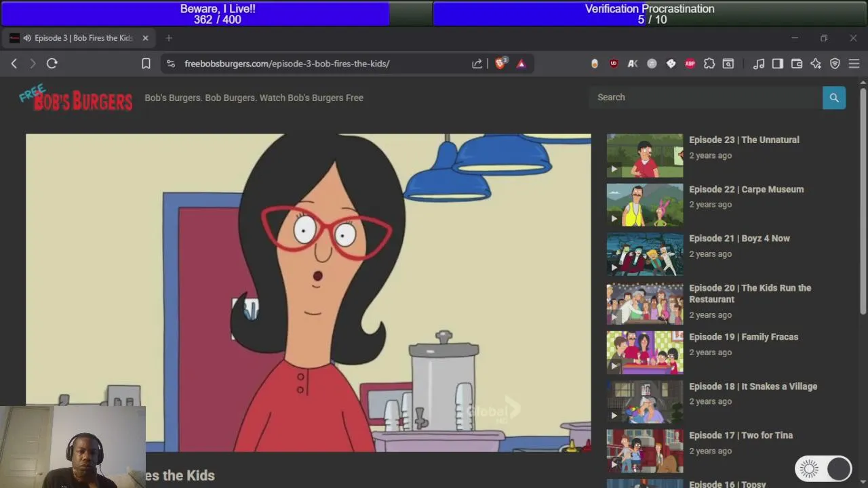The width and height of the screenshot is (868, 488).
Task: Open the music note playlist icon
Action: (759, 64)
